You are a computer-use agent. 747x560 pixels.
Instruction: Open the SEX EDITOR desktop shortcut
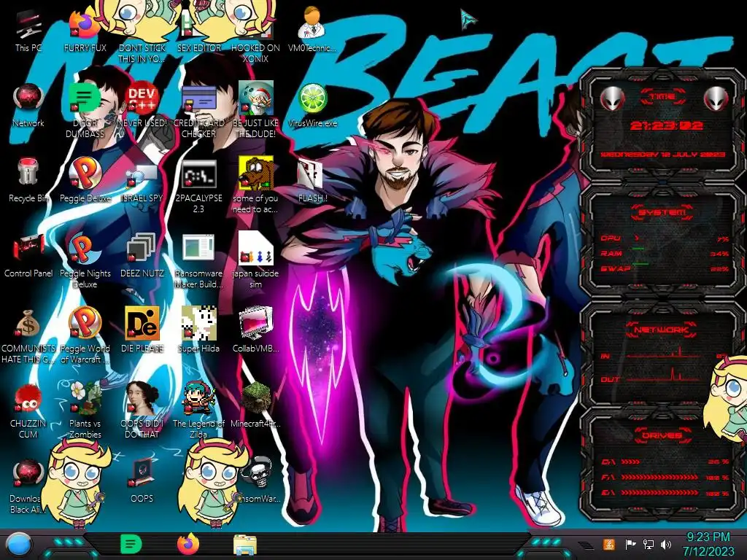coord(198,25)
